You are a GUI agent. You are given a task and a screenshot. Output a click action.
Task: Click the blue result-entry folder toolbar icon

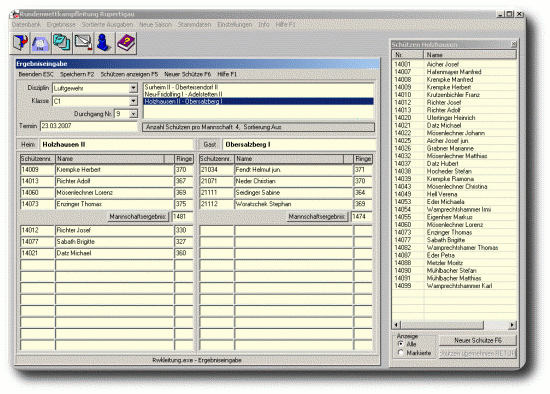tap(41, 43)
